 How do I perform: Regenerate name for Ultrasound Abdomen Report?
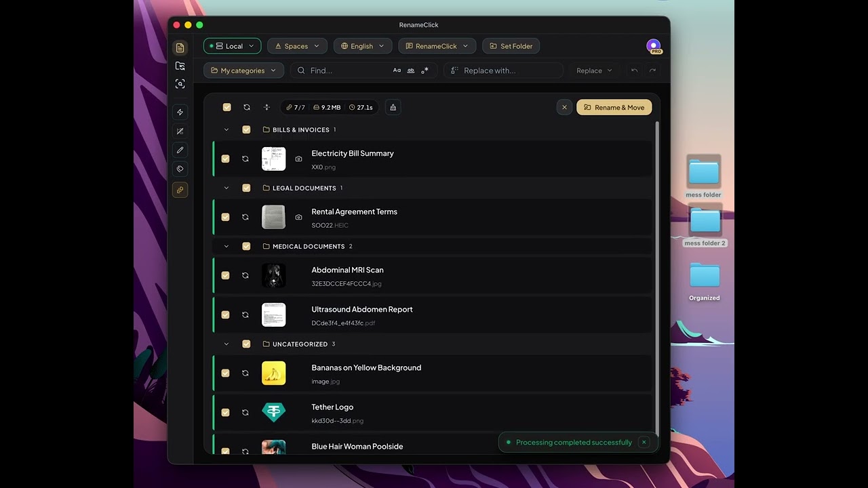coord(245,314)
